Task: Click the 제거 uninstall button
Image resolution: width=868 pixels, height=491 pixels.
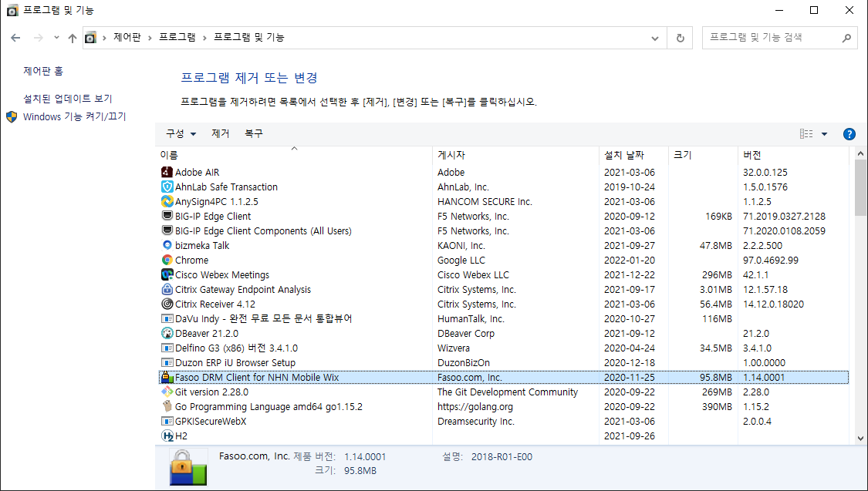Action: click(221, 133)
